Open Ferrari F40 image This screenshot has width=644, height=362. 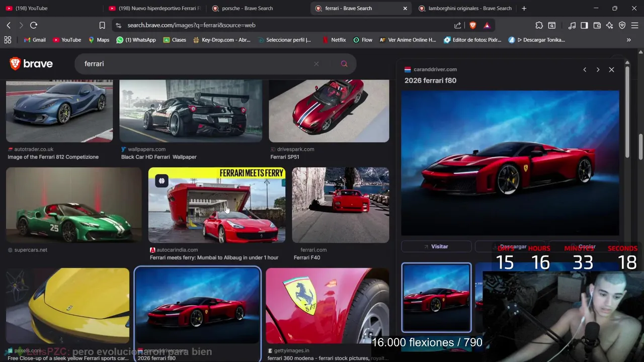coord(341,205)
